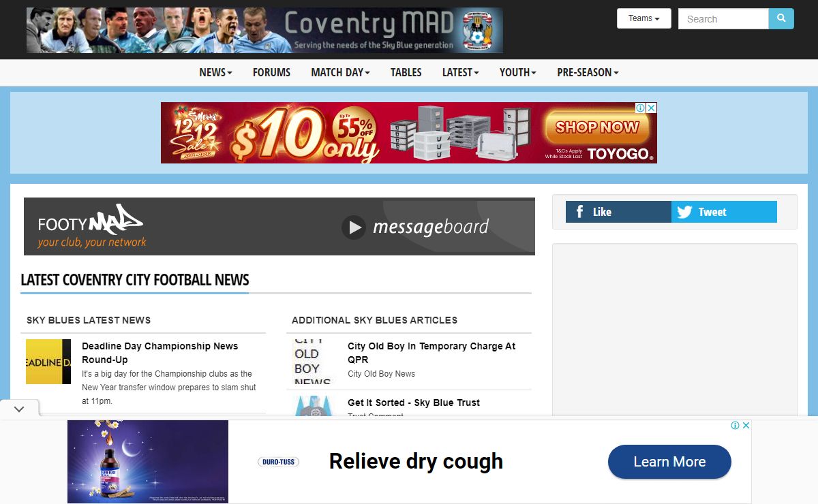The image size is (818, 504).
Task: Close the Toyogo banner ad
Action: pos(652,108)
